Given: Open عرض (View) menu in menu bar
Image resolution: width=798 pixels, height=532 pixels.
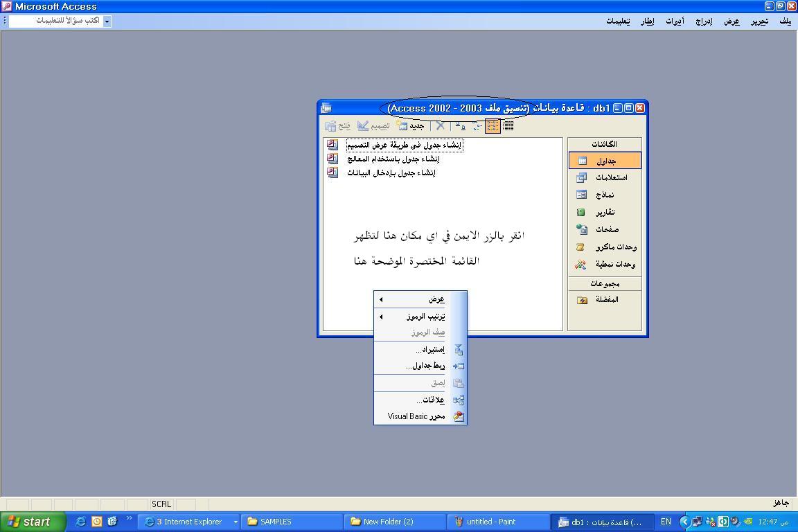Looking at the screenshot, I should pyautogui.click(x=731, y=21).
